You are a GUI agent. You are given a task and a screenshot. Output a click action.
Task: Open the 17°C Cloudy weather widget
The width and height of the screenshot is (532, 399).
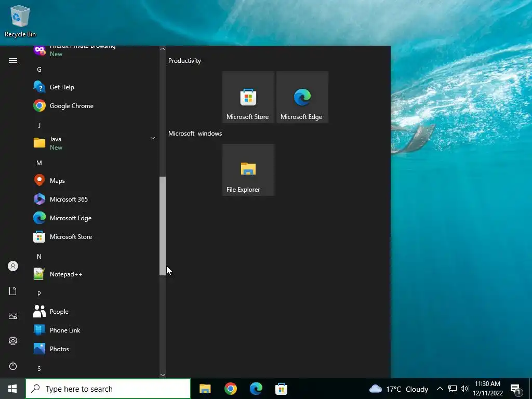tap(398, 389)
